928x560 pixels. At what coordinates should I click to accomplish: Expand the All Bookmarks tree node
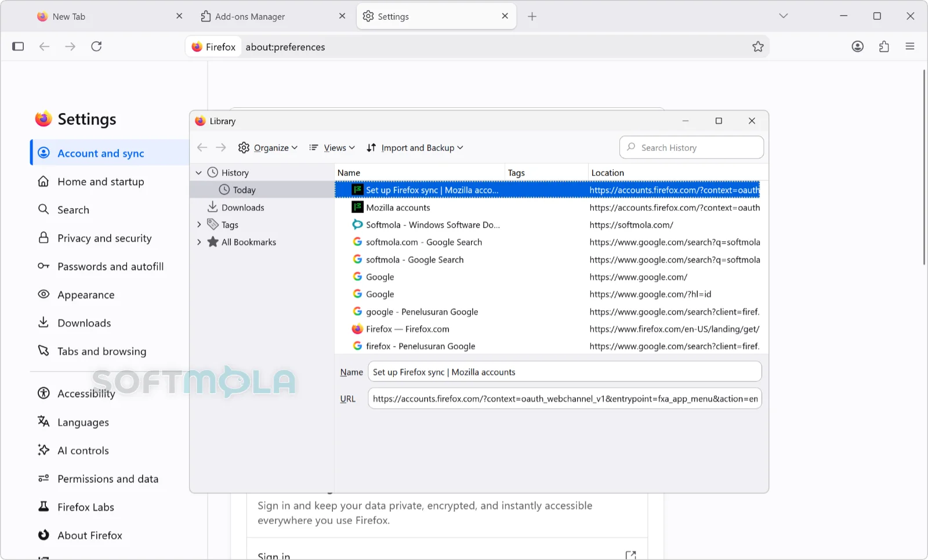[x=198, y=242]
